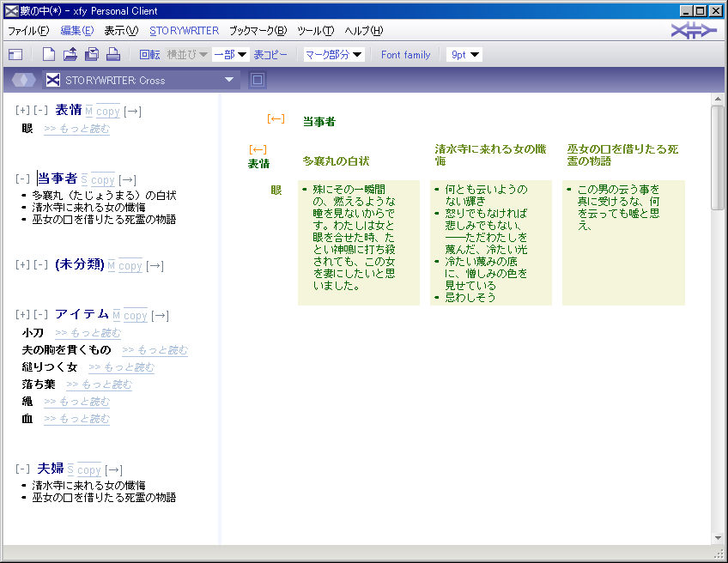The image size is (728, 563).
Task: Toggle the M marker beside アイテム
Action: (x=117, y=316)
